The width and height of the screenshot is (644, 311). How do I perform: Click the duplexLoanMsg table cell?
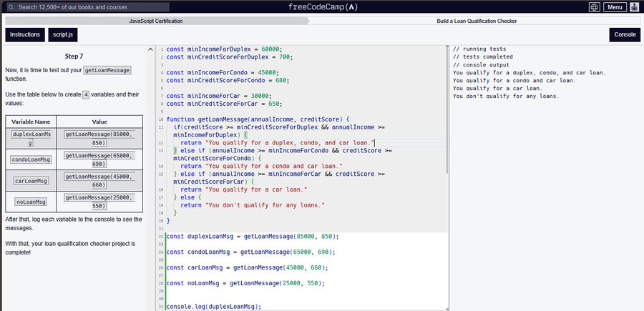pos(31,138)
